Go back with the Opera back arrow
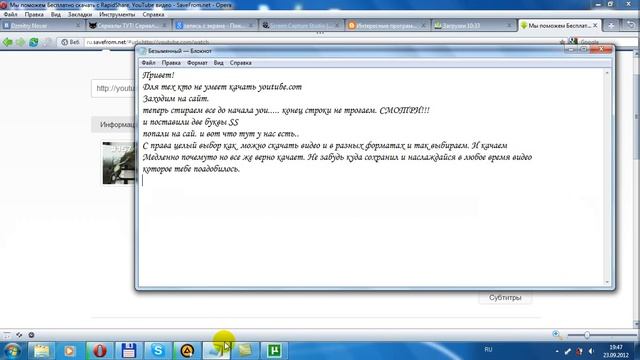The image size is (640, 360). coord(7,42)
